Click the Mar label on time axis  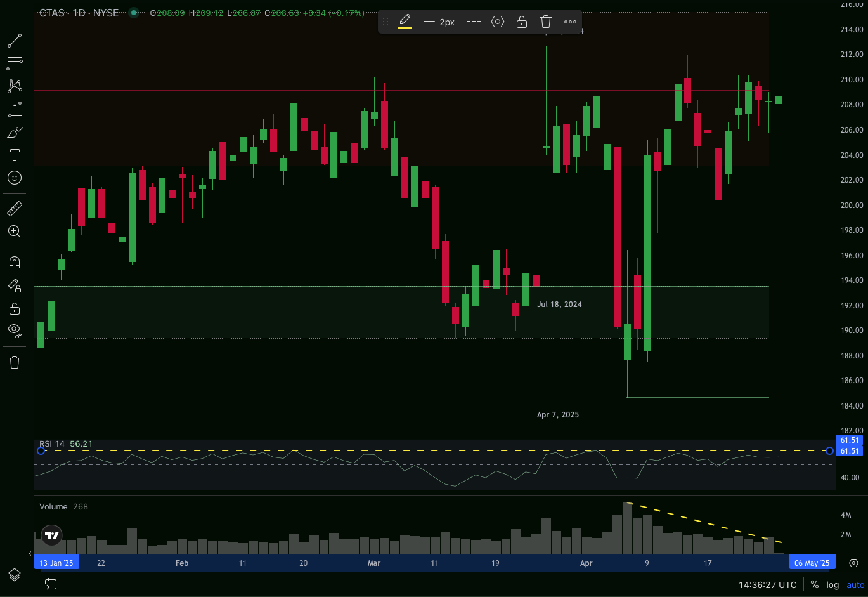(x=374, y=563)
